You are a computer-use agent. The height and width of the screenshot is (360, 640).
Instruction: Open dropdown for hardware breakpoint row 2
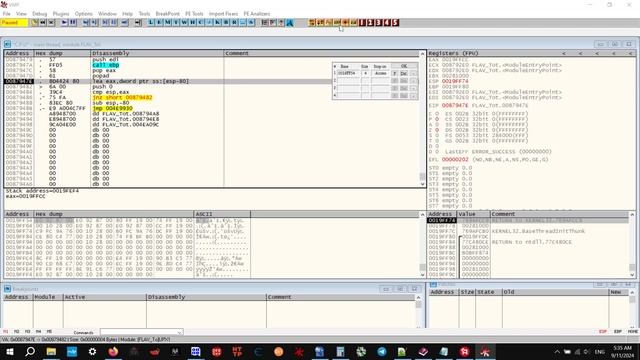click(413, 81)
